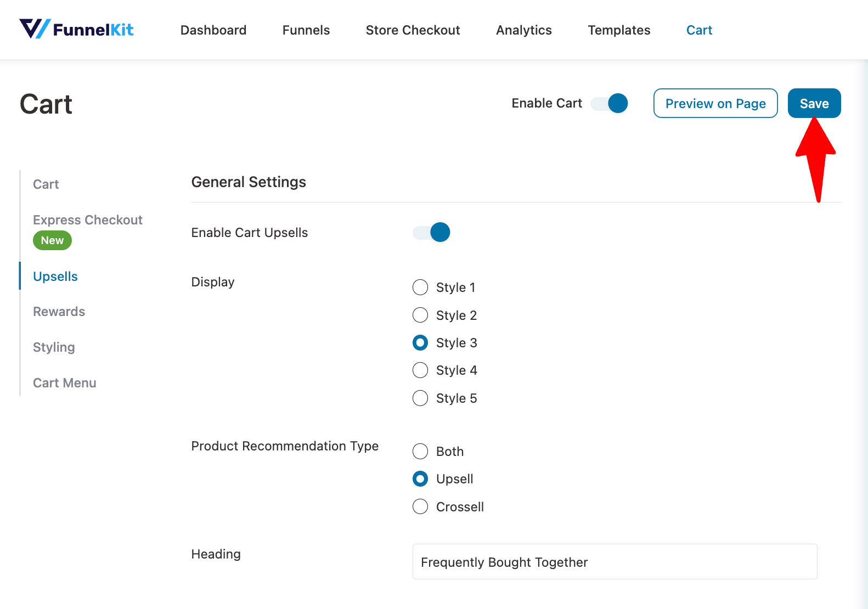Go to the Funnels section
Image resolution: width=868 pixels, height=609 pixels.
pyautogui.click(x=306, y=30)
